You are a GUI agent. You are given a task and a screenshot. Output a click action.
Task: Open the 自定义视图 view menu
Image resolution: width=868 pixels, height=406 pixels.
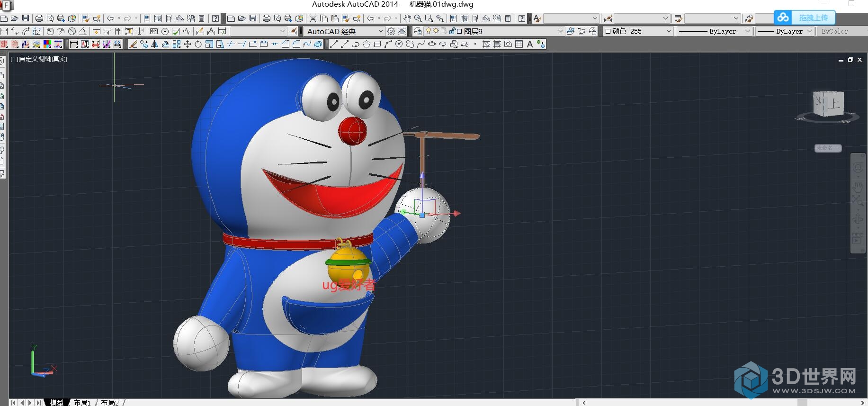(x=35, y=59)
